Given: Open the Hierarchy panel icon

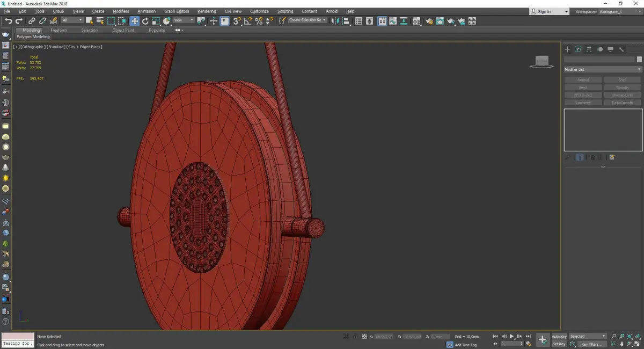Looking at the screenshot, I should point(589,49).
